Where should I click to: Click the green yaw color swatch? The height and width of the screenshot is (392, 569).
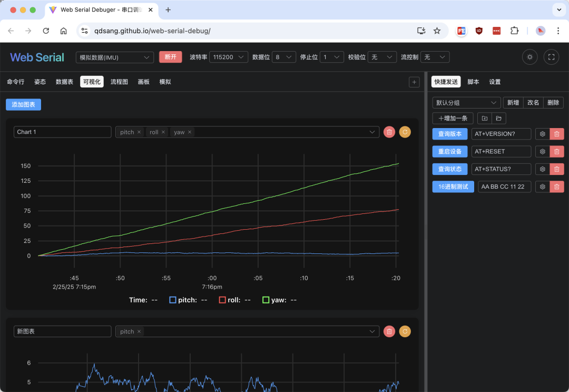[266, 300]
